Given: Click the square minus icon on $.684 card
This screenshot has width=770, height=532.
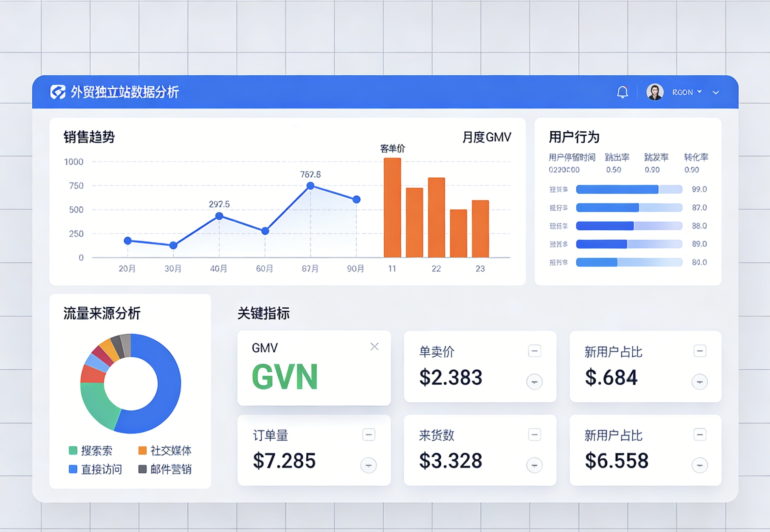Looking at the screenshot, I should (x=700, y=351).
